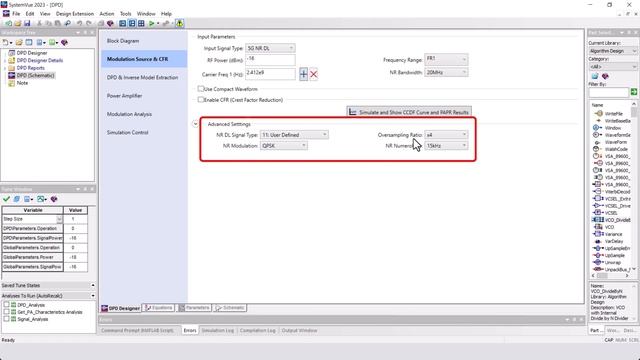Click the Cut scissors toolbar icon
This screenshot has height=360, width=640.
[39, 23]
